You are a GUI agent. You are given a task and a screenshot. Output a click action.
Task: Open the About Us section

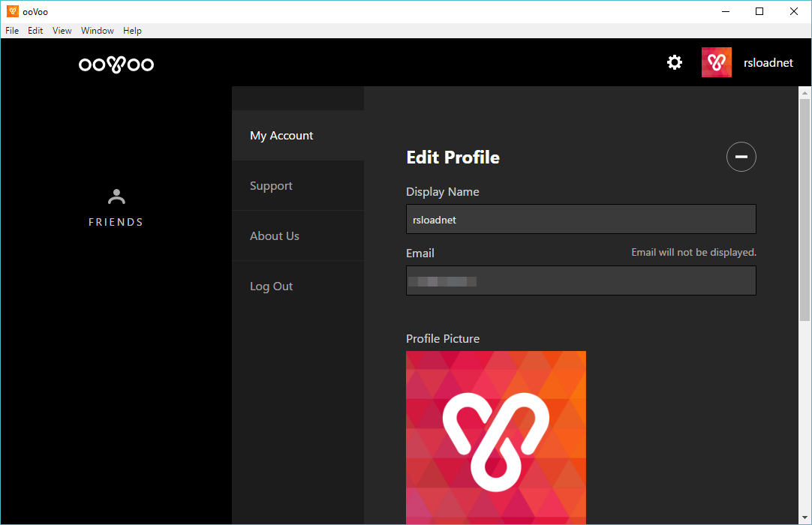pos(274,236)
